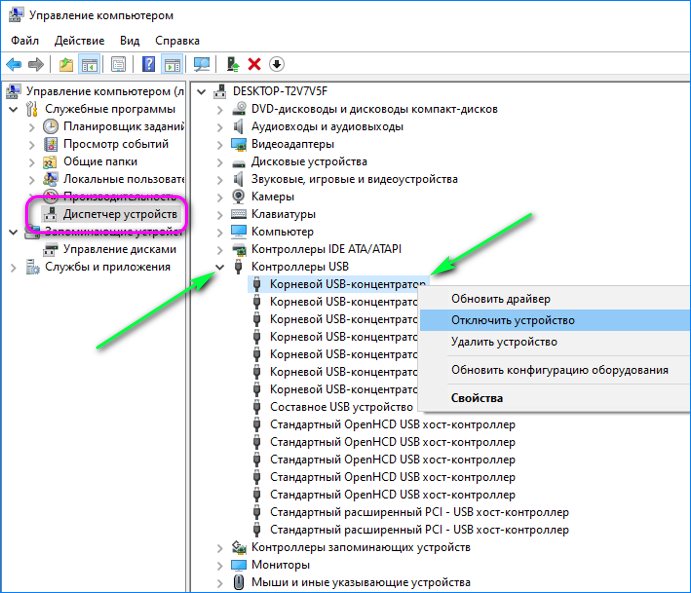Screen dimensions: 691x593
Task: Expand the Видеоадаптеры category
Action: 220,144
